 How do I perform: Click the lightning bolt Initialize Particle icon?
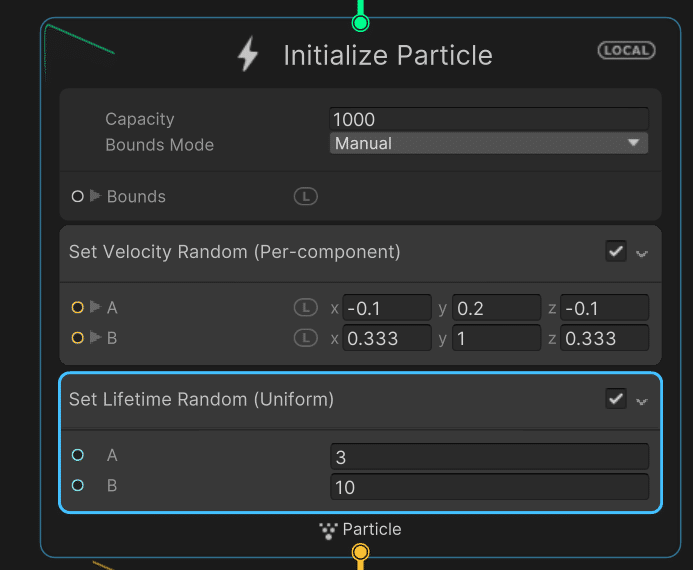point(247,54)
